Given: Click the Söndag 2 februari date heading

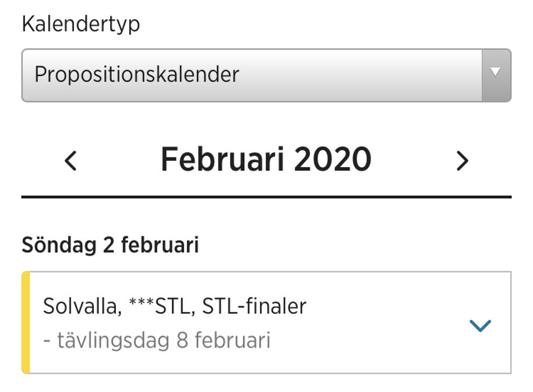Looking at the screenshot, I should pyautogui.click(x=110, y=245).
